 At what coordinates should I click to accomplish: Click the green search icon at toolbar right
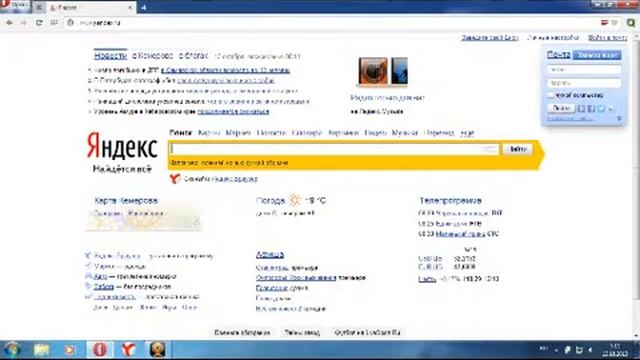tap(631, 23)
